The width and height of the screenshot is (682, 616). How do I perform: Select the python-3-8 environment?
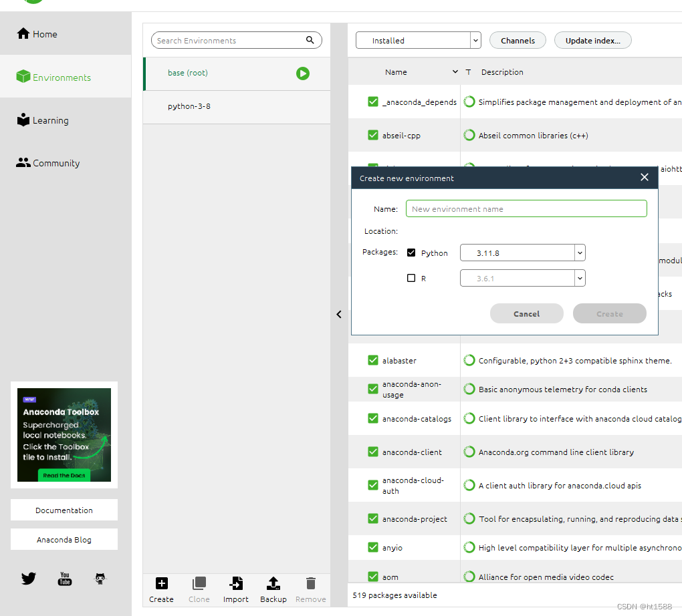[237, 107]
